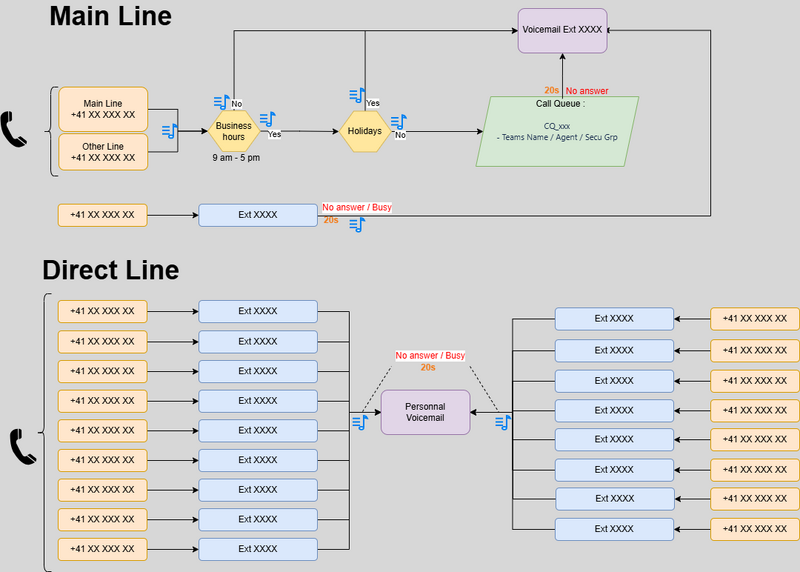Select music note icon above Holidays Yes branch
The image size is (800, 572).
pyautogui.click(x=357, y=95)
